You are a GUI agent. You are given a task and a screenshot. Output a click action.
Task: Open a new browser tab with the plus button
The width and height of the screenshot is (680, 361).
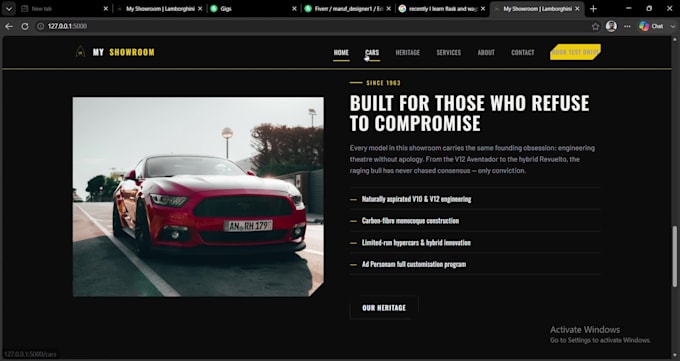click(593, 9)
